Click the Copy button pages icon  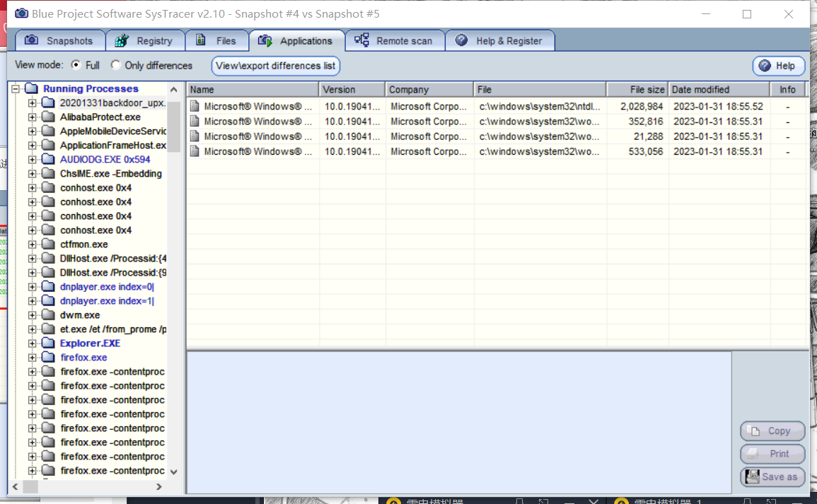pos(753,430)
